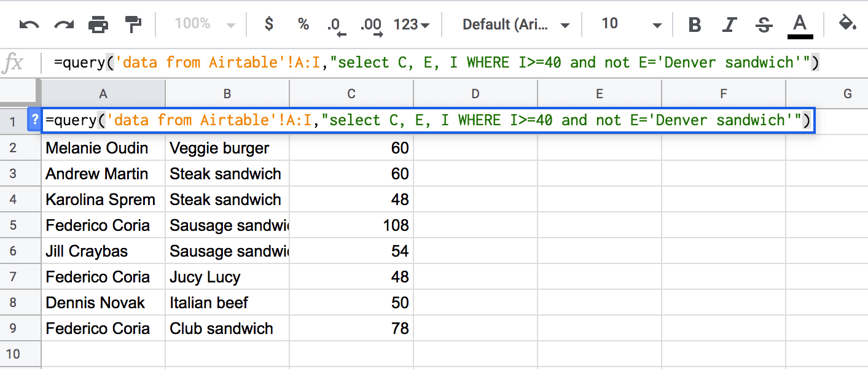Viewport: 868px width, 369px height.
Task: Undo the last action
Action: coord(29,25)
